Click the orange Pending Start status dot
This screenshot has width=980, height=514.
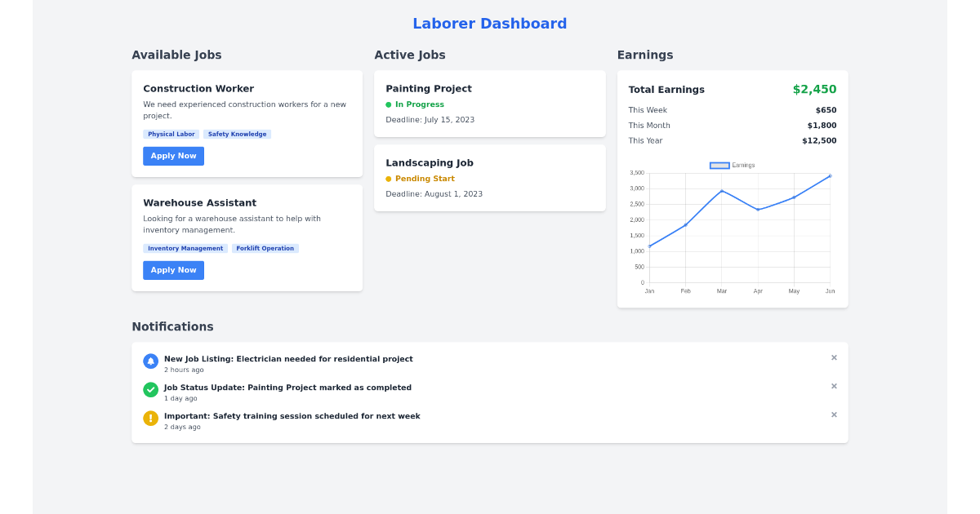click(x=388, y=178)
